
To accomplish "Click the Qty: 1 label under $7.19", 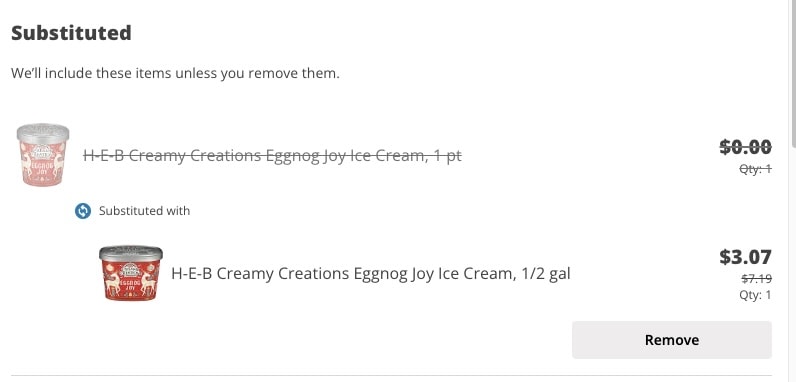I will coord(755,295).
